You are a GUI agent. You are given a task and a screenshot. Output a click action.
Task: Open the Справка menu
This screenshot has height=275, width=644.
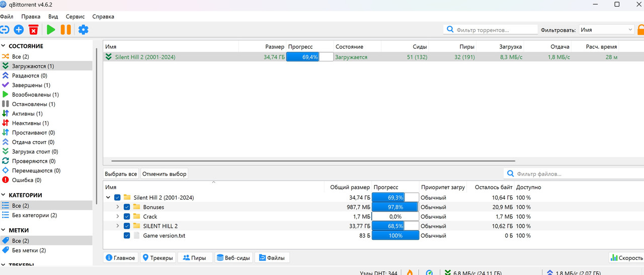(x=103, y=17)
